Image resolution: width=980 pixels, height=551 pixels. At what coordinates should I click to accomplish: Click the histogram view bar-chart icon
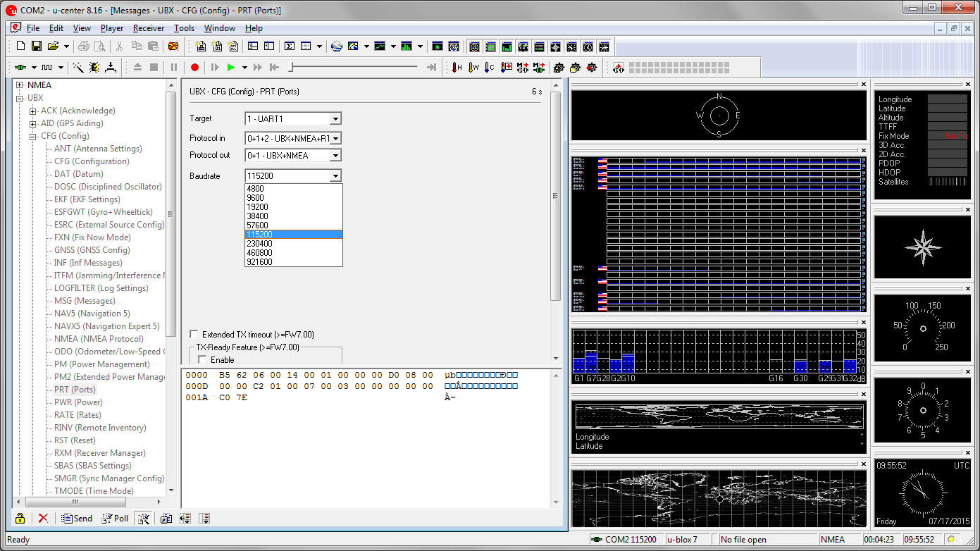[x=407, y=47]
